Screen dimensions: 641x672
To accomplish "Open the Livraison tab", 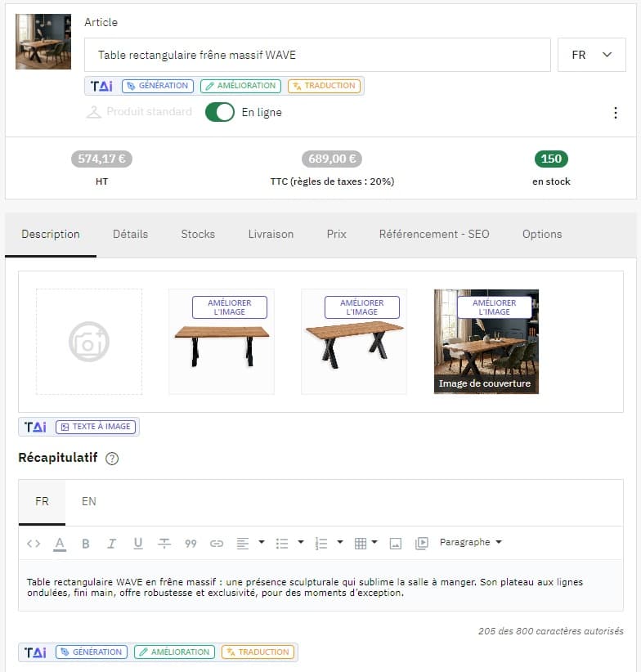I will [x=271, y=235].
